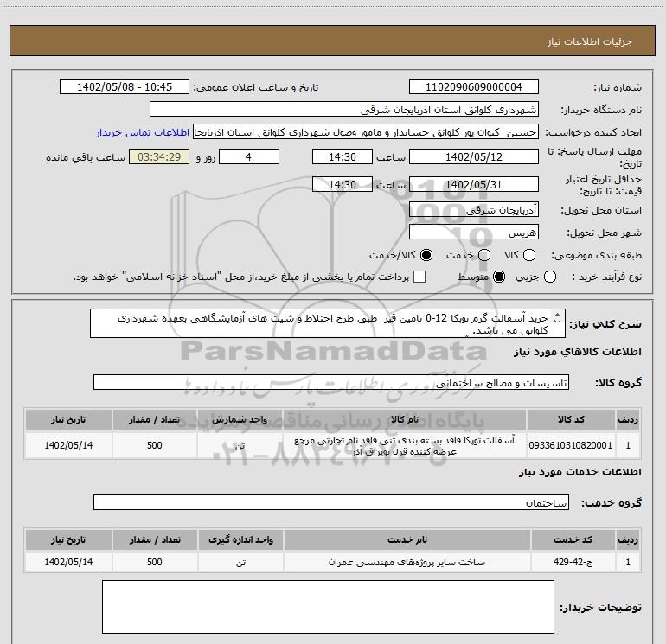Click the Topeka asphalt goods name cell

pyautogui.click(x=405, y=445)
